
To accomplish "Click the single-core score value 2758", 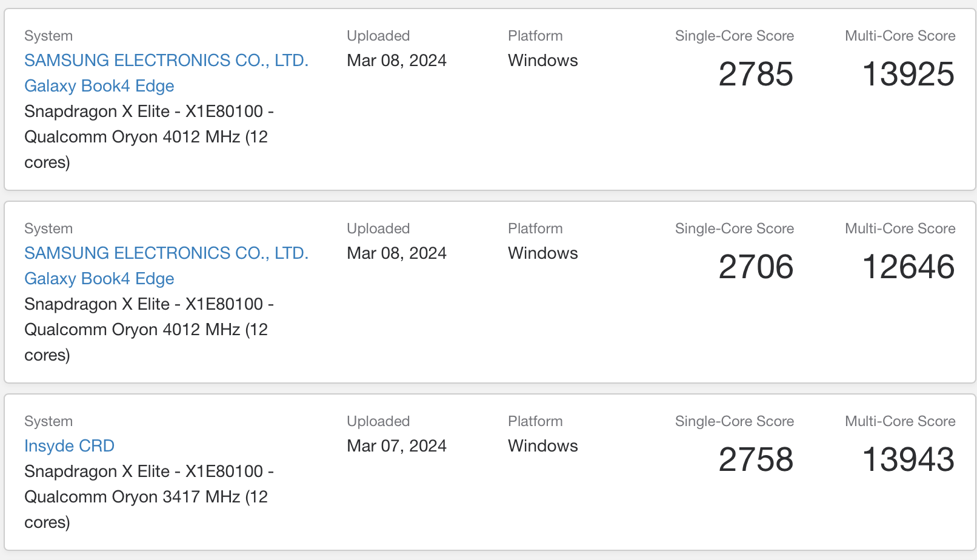I will (755, 460).
